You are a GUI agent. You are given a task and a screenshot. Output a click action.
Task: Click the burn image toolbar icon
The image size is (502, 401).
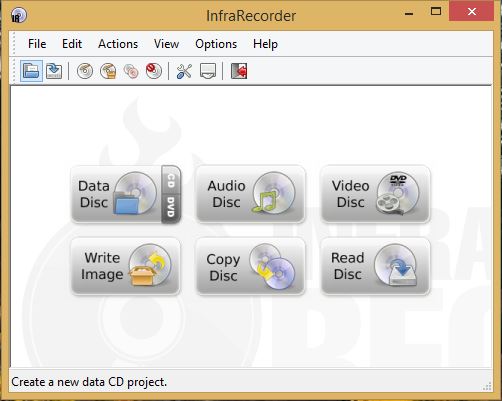pos(108,71)
